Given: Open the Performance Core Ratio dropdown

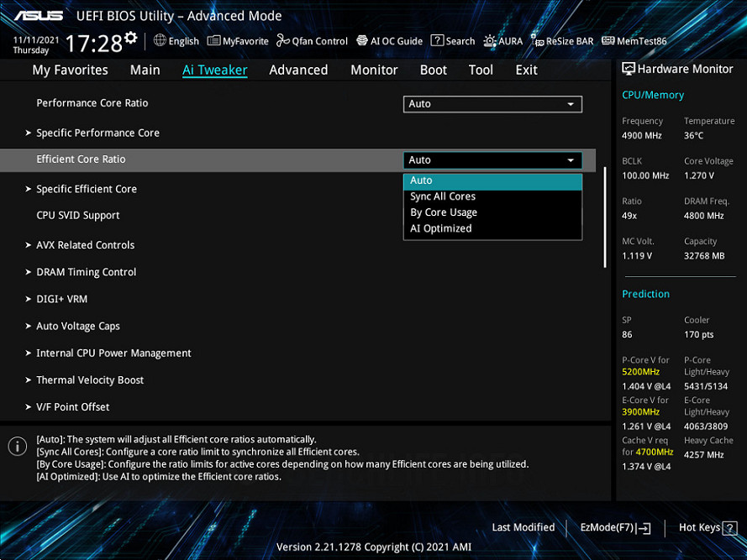Looking at the screenshot, I should point(492,103).
